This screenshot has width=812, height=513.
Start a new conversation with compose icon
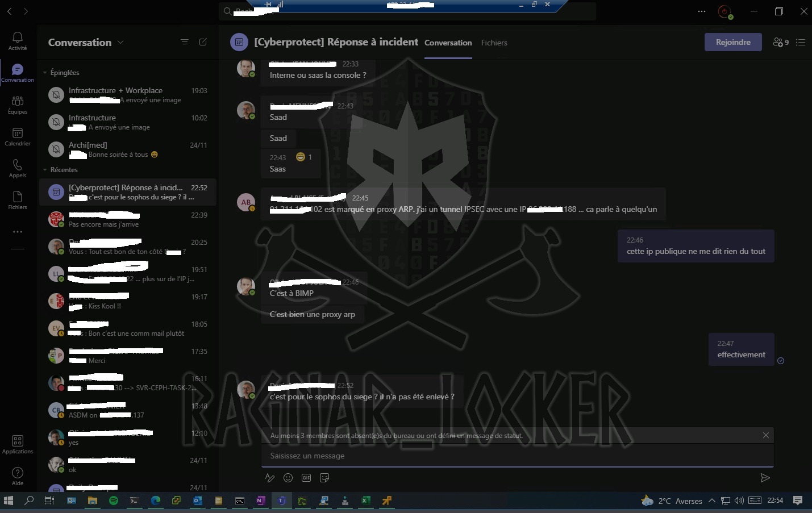[203, 42]
